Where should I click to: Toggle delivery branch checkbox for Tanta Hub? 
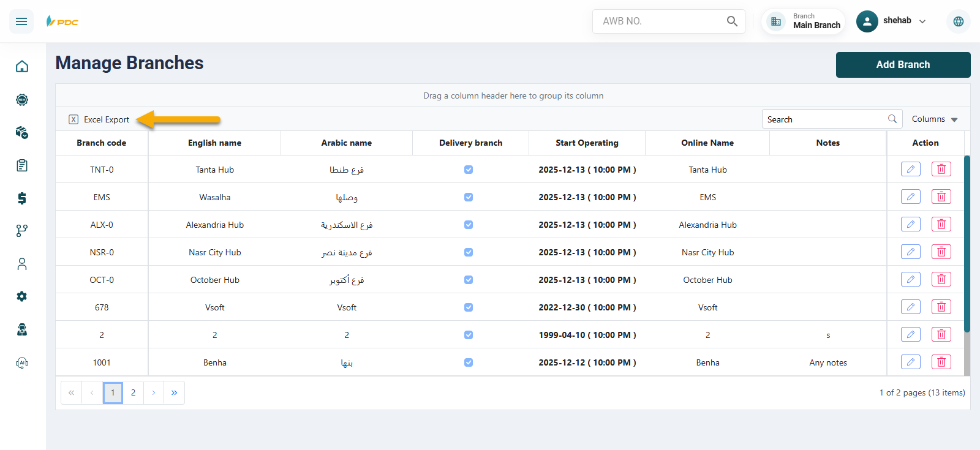[x=469, y=170]
